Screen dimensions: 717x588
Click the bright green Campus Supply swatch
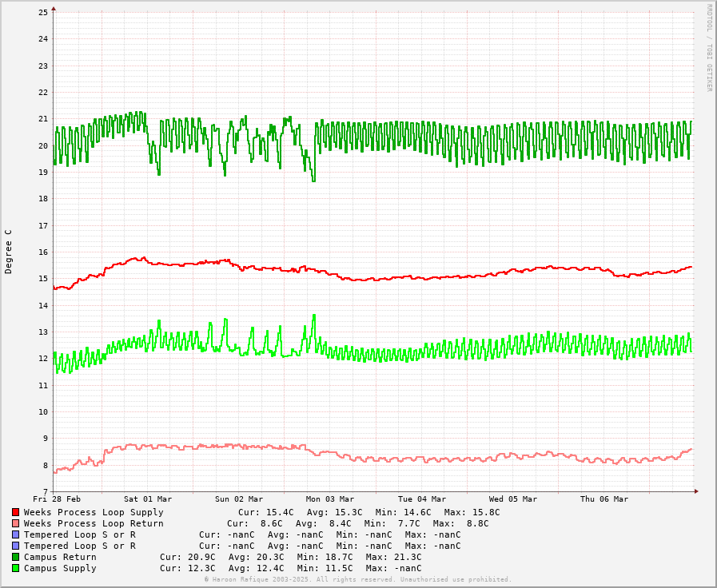[15, 568]
